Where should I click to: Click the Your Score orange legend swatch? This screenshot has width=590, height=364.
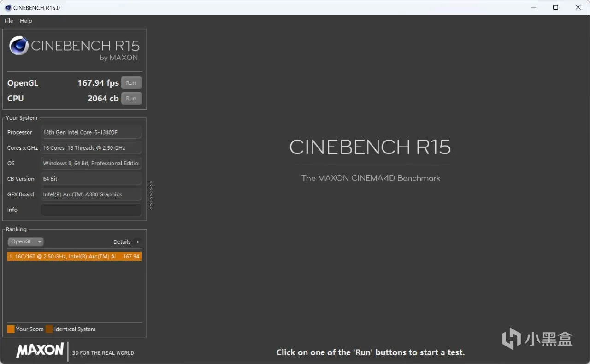pyautogui.click(x=11, y=329)
